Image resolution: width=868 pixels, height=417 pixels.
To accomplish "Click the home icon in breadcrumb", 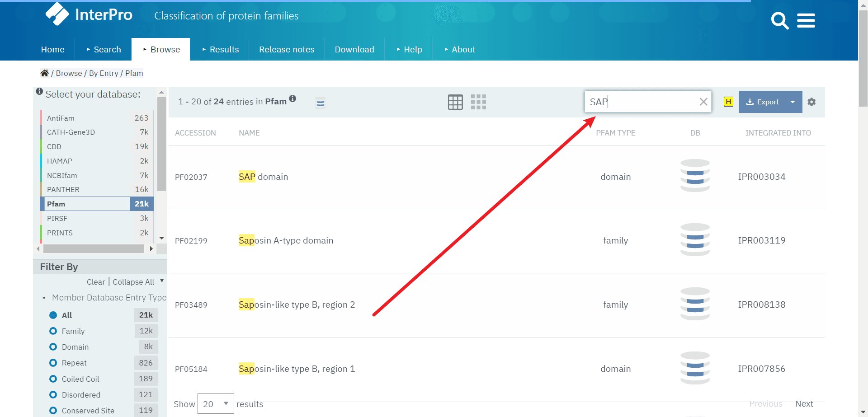I will tap(44, 73).
